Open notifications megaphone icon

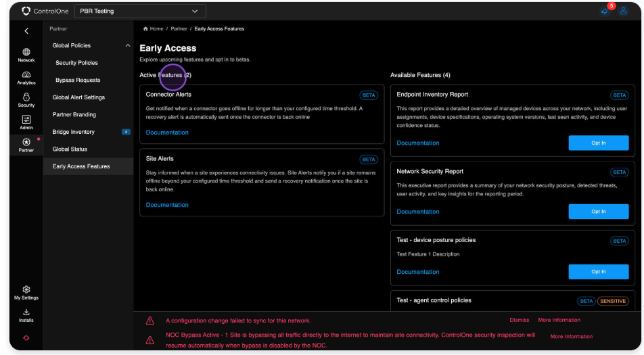coord(604,11)
